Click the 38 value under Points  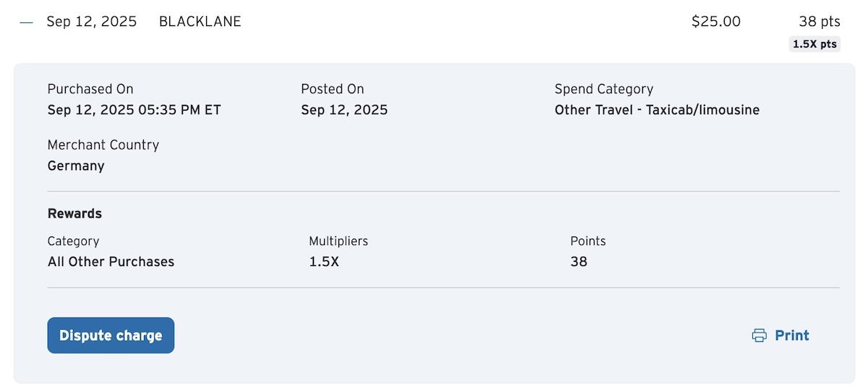[x=579, y=262]
